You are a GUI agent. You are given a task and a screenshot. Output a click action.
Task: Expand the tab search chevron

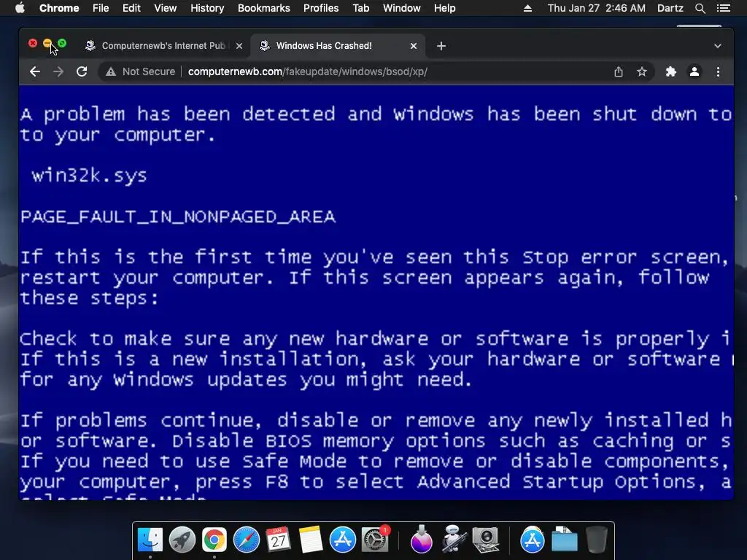click(718, 46)
